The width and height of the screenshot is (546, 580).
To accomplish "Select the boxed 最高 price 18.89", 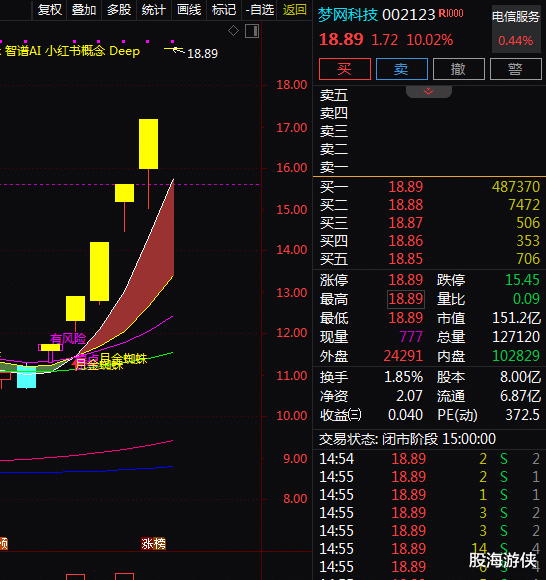I will [x=406, y=299].
